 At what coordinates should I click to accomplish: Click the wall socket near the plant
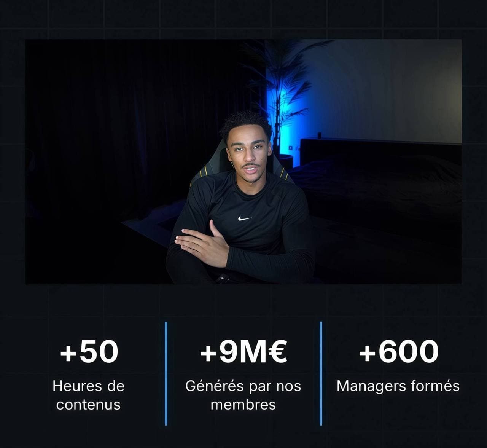tap(291, 148)
